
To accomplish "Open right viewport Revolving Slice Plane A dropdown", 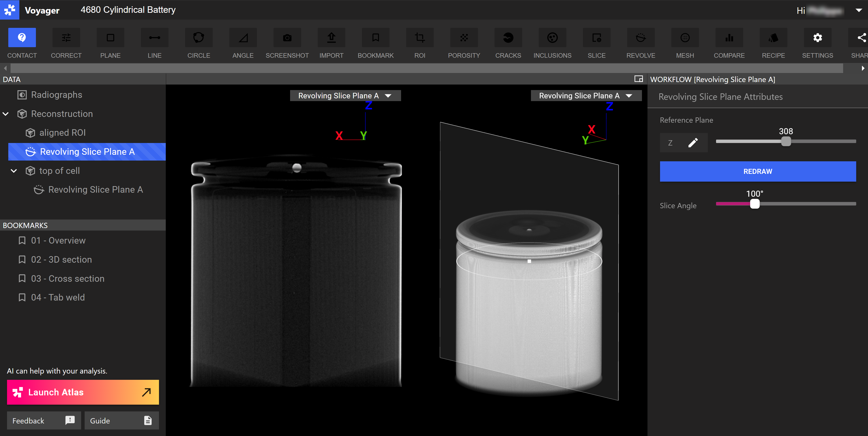I will coord(629,96).
